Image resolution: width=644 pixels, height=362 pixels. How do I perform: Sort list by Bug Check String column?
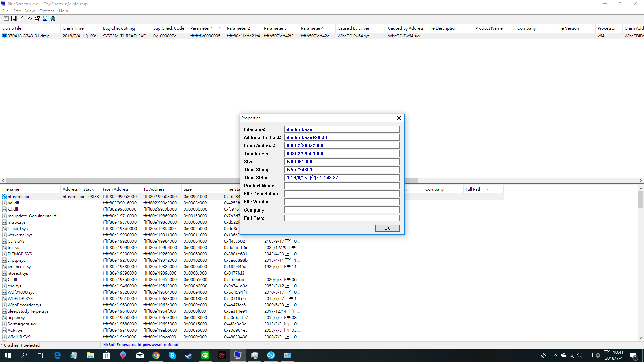pyautogui.click(x=119, y=28)
